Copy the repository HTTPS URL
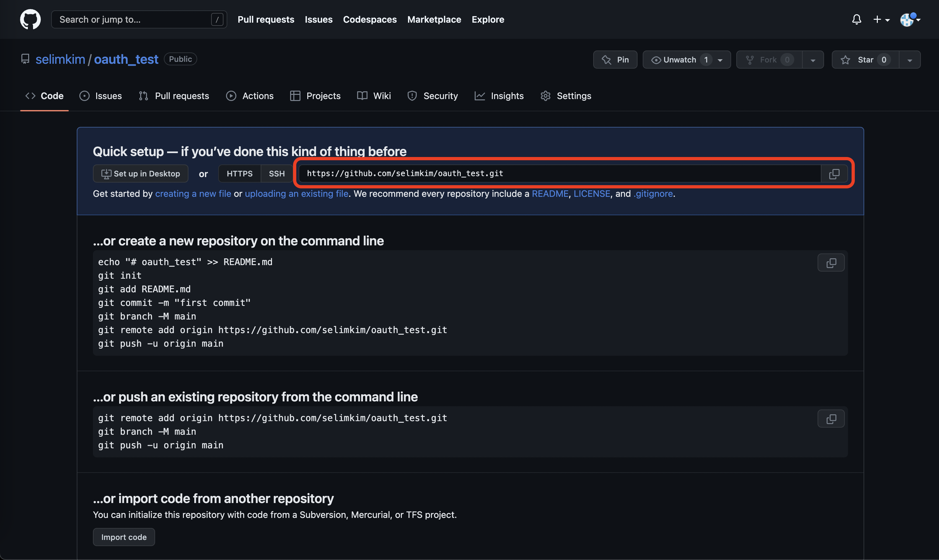This screenshot has height=560, width=939. click(834, 174)
